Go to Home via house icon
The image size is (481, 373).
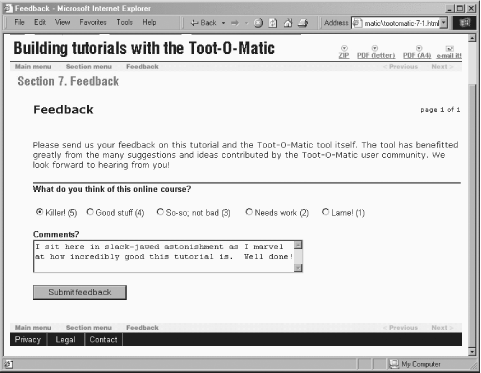pyautogui.click(x=288, y=23)
